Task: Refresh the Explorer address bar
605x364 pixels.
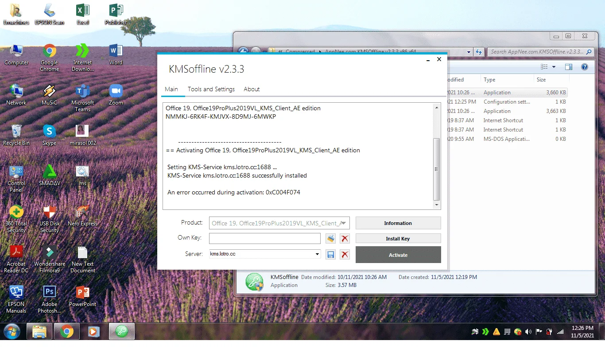Action: (478, 52)
